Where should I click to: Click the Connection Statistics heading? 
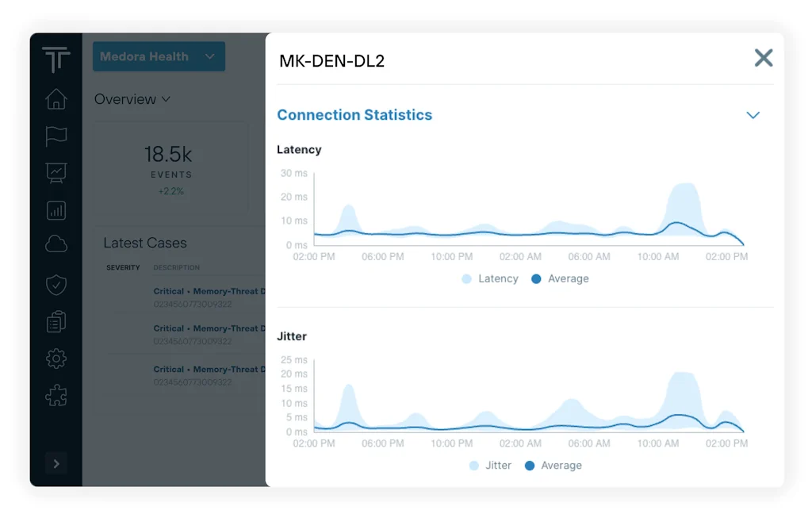(354, 115)
